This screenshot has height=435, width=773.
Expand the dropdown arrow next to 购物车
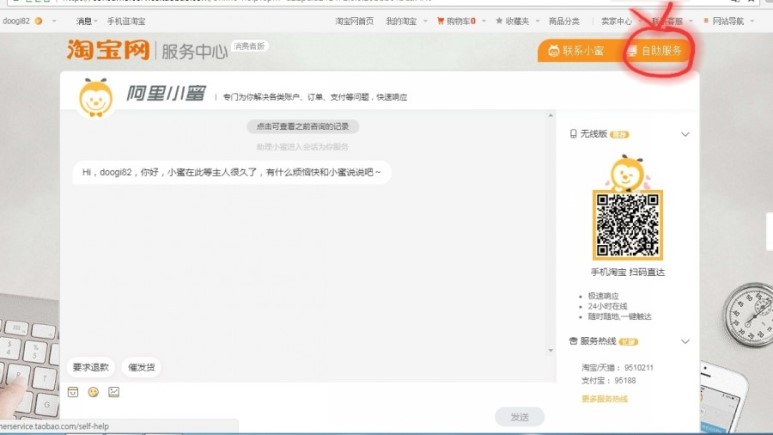pyautogui.click(x=484, y=21)
